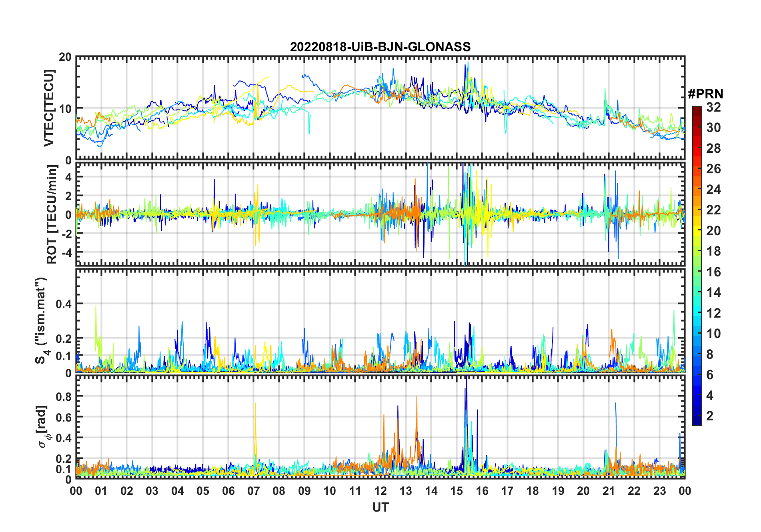This screenshot has width=761, height=532.
Task: Select the 07 hour tick on the UT axis
Action: tap(253, 491)
